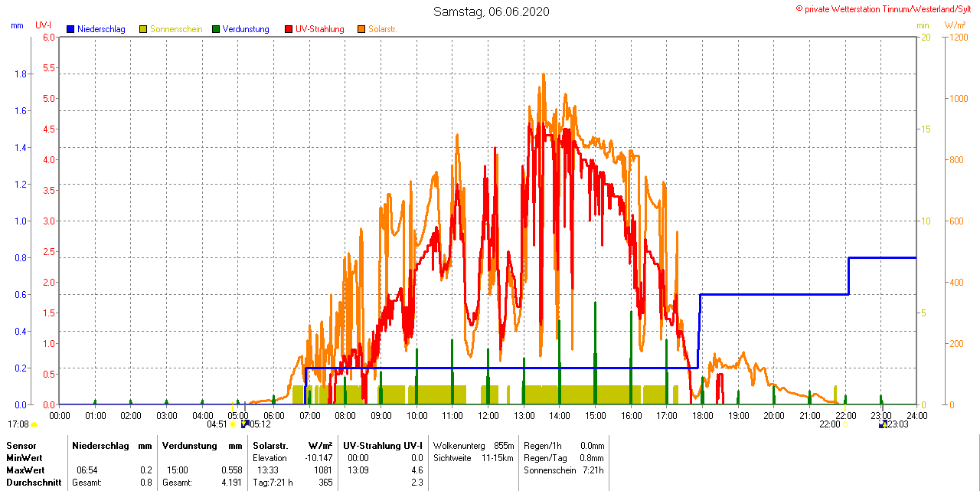Click the yellow min axis unit label
This screenshot has height=491, width=980.
923,25
